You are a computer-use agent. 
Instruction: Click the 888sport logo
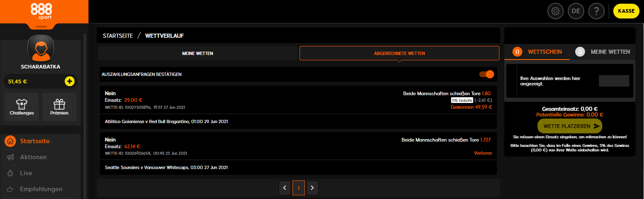point(41,11)
